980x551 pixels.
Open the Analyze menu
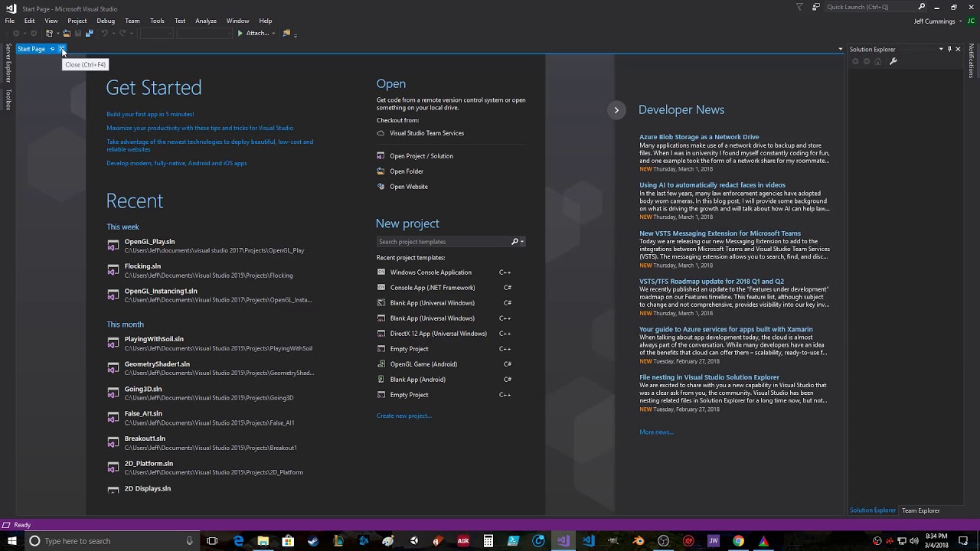[206, 21]
